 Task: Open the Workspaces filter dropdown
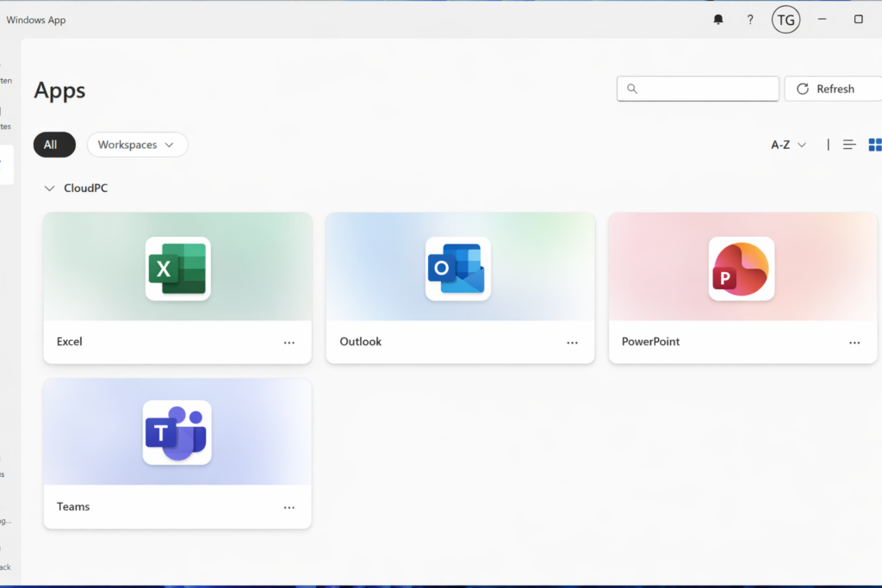(137, 145)
